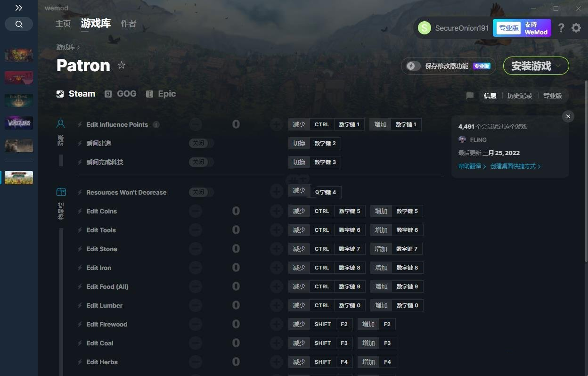The width and height of the screenshot is (588, 376).
Task: Favorite Patron with the star icon
Action: click(x=122, y=65)
